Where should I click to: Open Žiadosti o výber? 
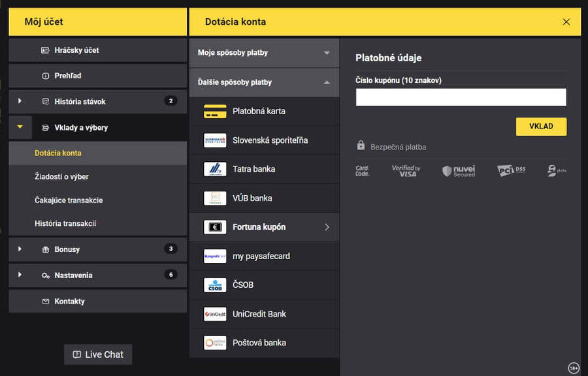click(x=97, y=177)
